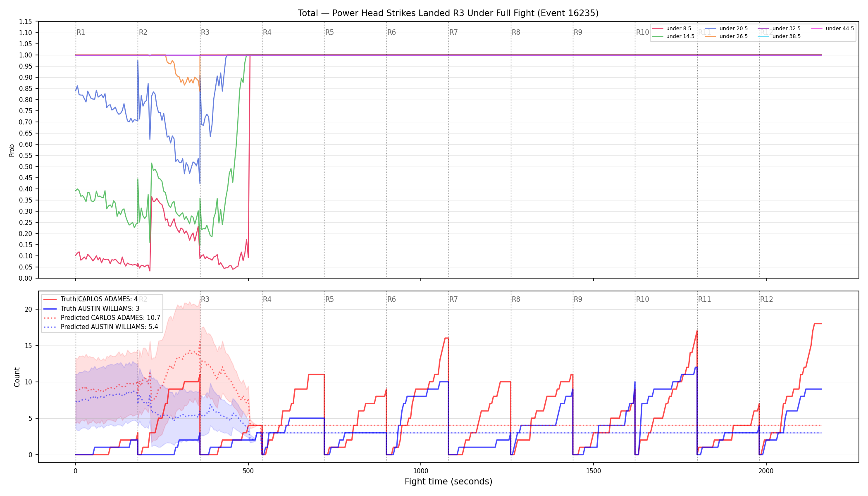Click the R9 round marker in count chart
This screenshot has height=496, width=868.
[578, 299]
